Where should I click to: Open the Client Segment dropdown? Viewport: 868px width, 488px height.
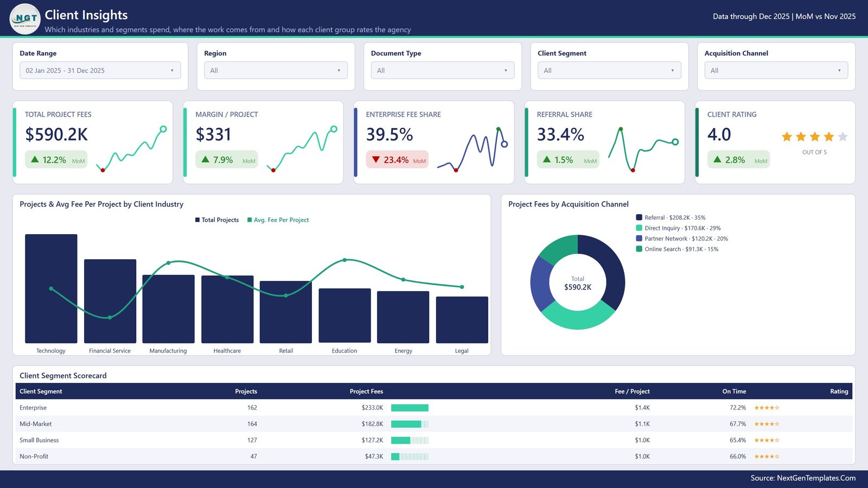[609, 70]
